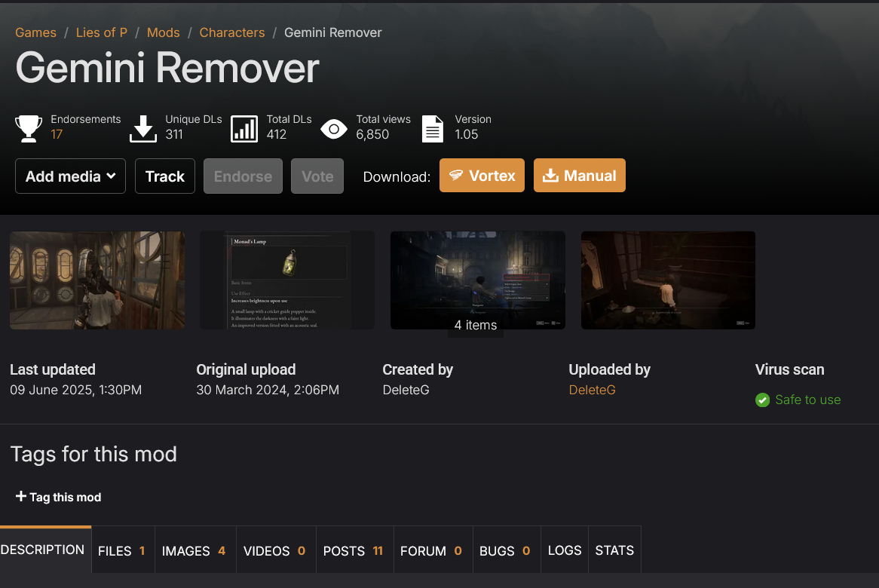The image size is (879, 588).
Task: Open the BUGS tab
Action: 506,550
